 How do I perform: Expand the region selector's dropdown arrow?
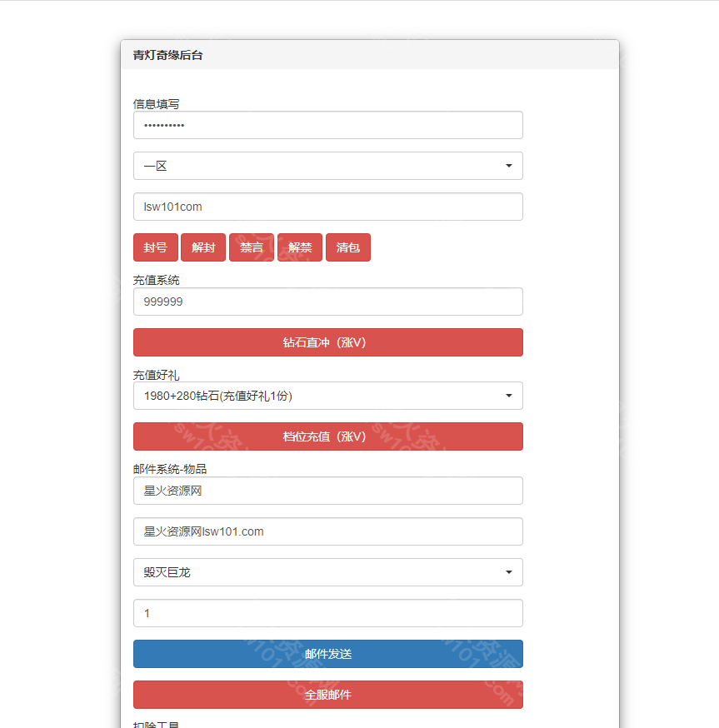coord(508,166)
